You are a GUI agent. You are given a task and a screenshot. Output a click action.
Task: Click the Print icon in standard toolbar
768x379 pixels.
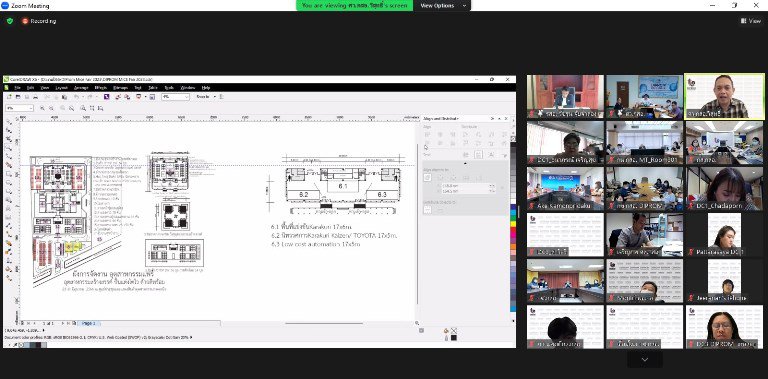click(x=35, y=97)
